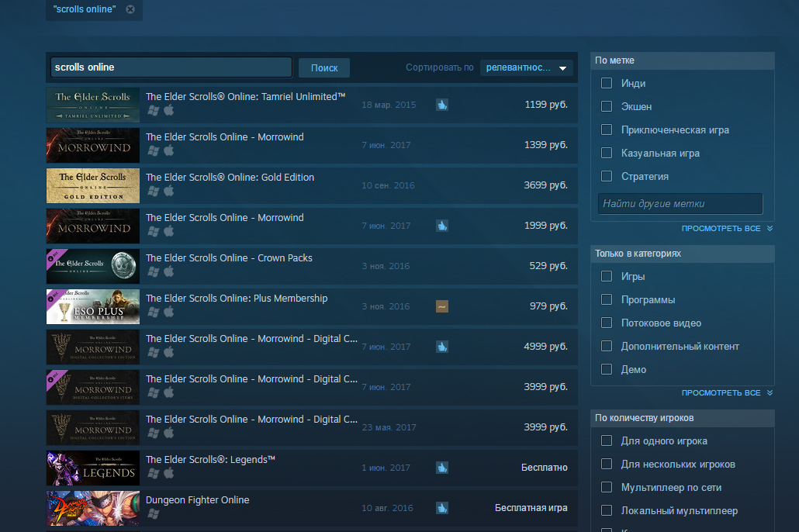Click the Windows icon under Dungeon Fighter Online
This screenshot has height=532, width=799.
(x=154, y=513)
